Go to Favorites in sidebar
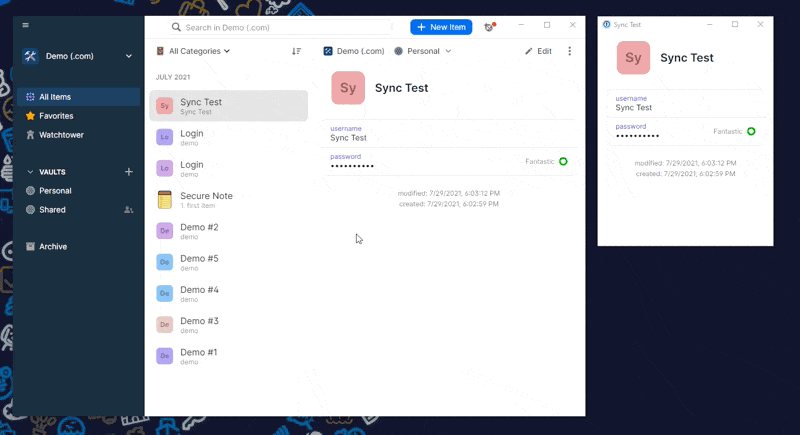The height and width of the screenshot is (435, 800). tap(56, 116)
